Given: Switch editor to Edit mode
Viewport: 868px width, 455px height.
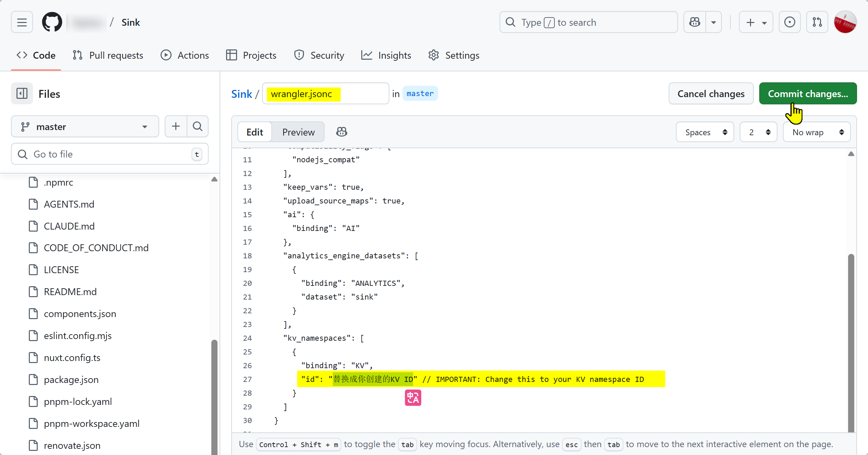Looking at the screenshot, I should [x=255, y=132].
